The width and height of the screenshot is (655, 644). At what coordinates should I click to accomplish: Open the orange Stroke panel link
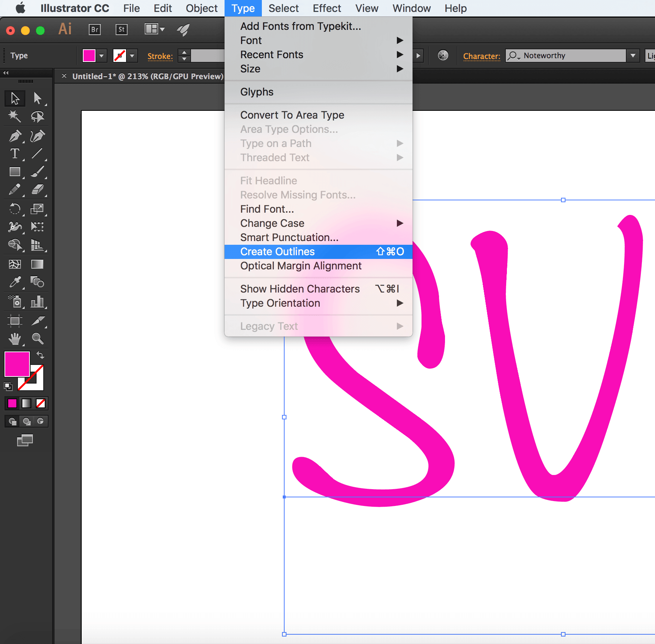click(160, 56)
